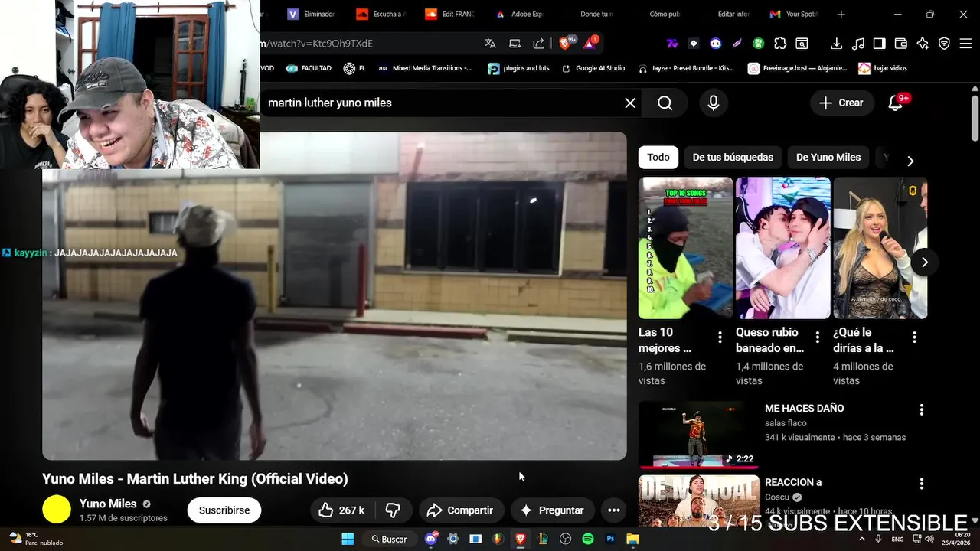Open options for ¿Qué le dirías short

(x=915, y=337)
